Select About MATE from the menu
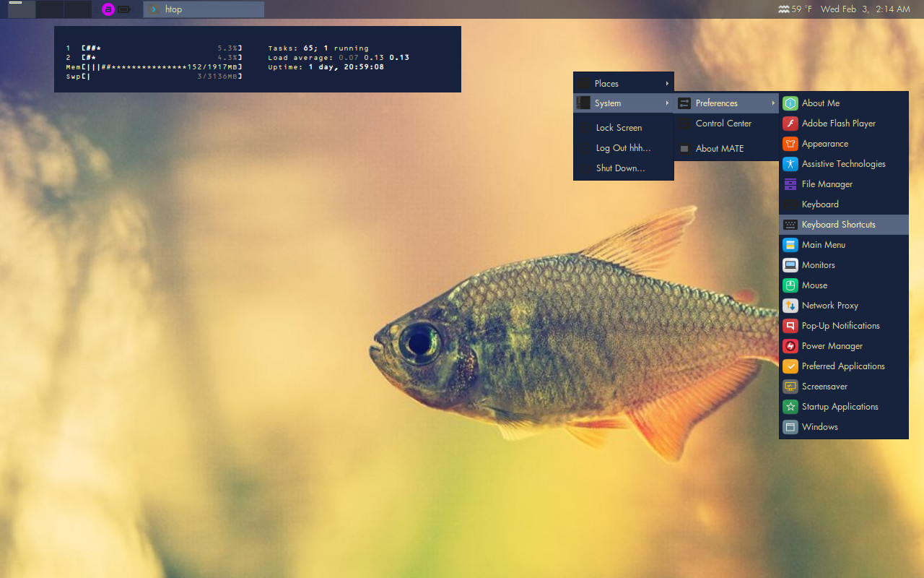The image size is (924, 578). (720, 148)
